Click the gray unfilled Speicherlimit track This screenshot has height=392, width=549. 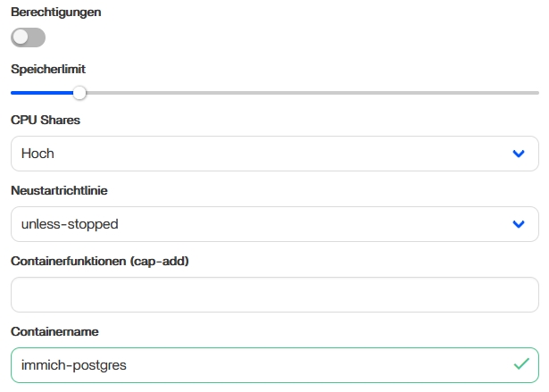coord(312,93)
